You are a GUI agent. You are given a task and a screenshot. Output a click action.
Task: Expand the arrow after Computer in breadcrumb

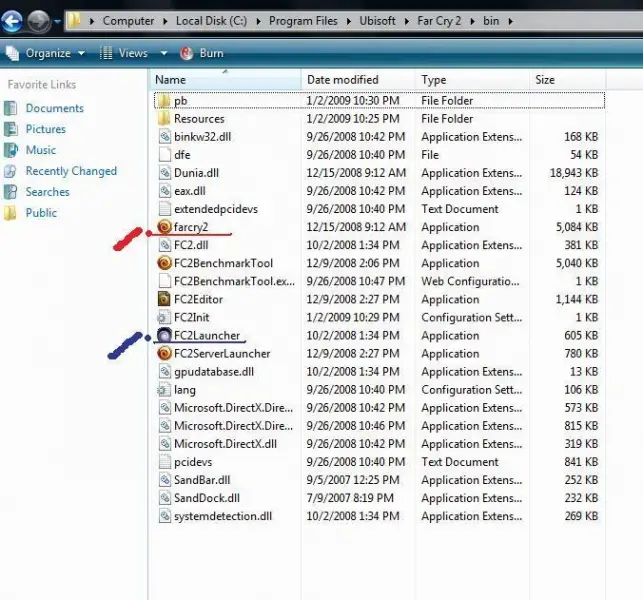click(165, 21)
